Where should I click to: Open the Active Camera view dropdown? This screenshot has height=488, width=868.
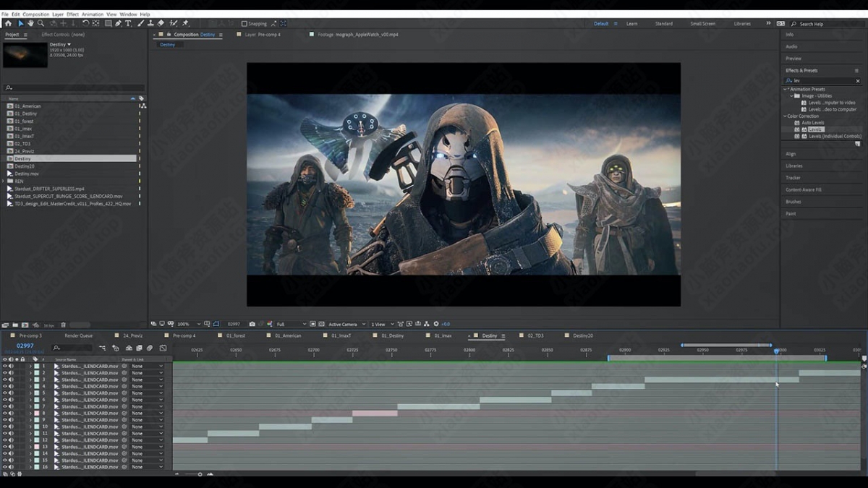click(x=344, y=324)
